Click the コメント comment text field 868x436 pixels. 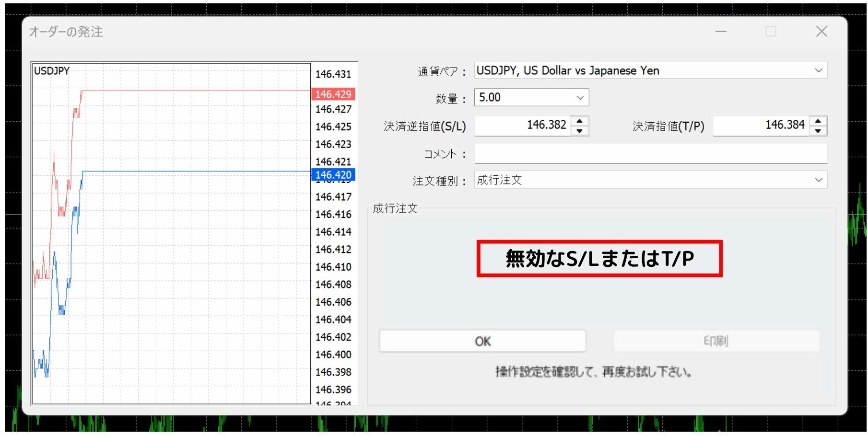(x=650, y=154)
